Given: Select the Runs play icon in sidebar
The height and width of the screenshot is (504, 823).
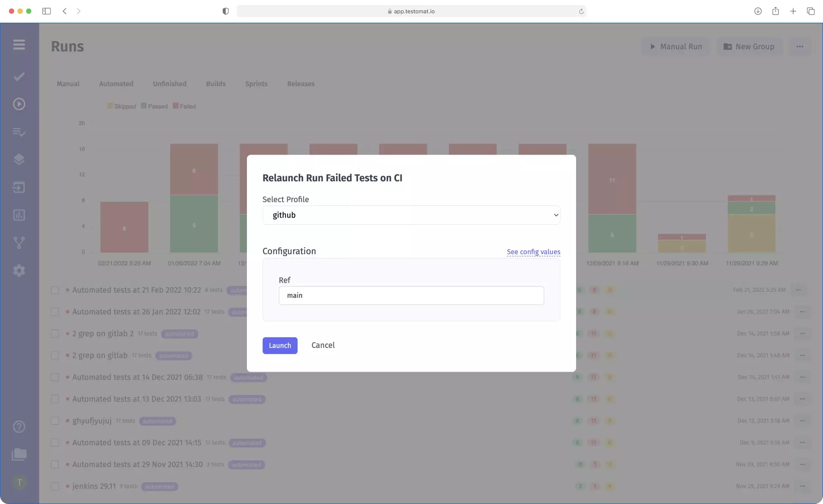Looking at the screenshot, I should (x=19, y=104).
